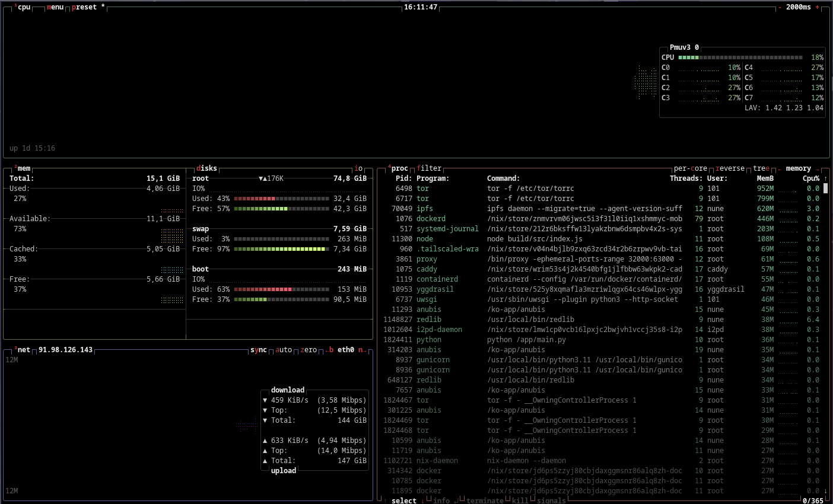
Task: Select the node process row
Action: (602, 239)
